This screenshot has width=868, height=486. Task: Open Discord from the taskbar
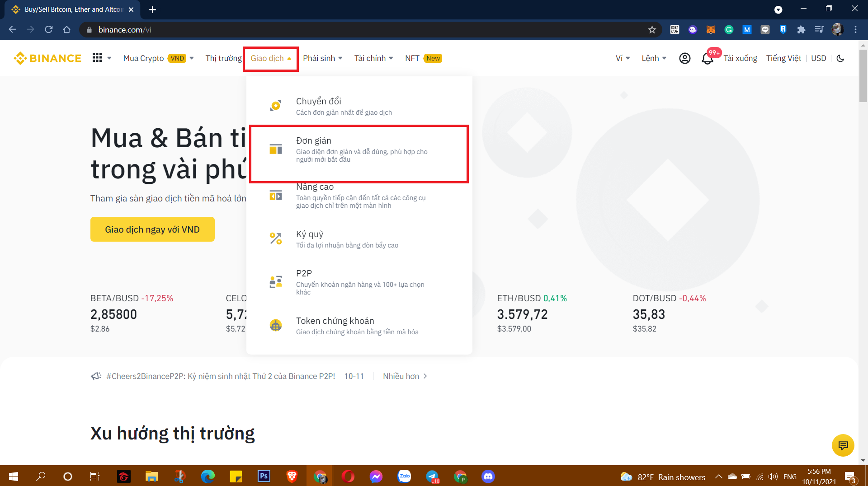coord(488,477)
